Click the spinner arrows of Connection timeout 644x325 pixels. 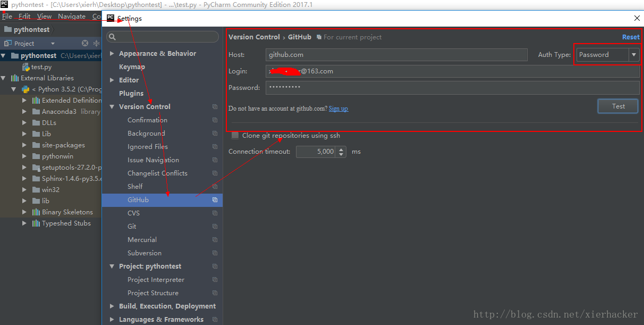342,152
